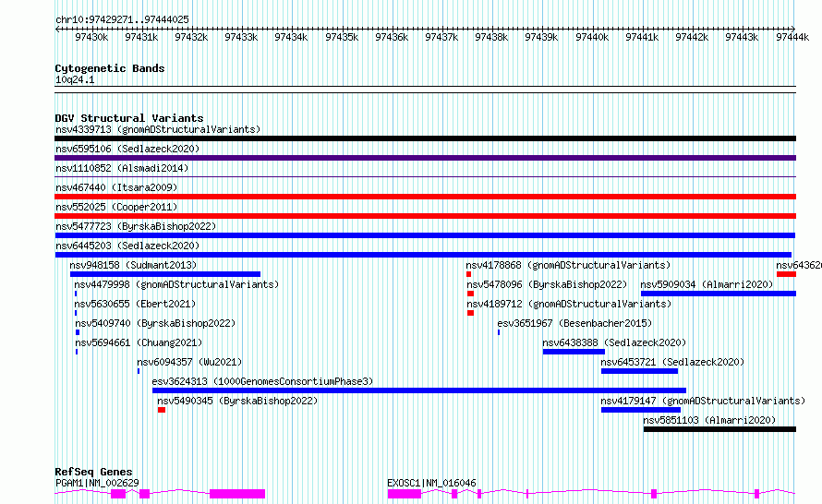Open the nsv1110852 (Alsmadi2014) variant label
The image size is (822, 504).
pos(122,168)
